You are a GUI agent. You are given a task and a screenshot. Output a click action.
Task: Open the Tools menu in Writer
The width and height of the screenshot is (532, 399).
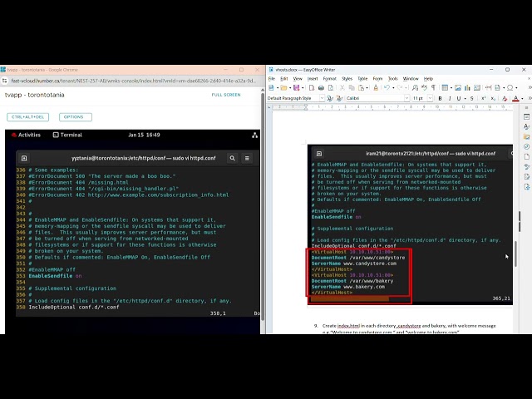pyautogui.click(x=392, y=79)
